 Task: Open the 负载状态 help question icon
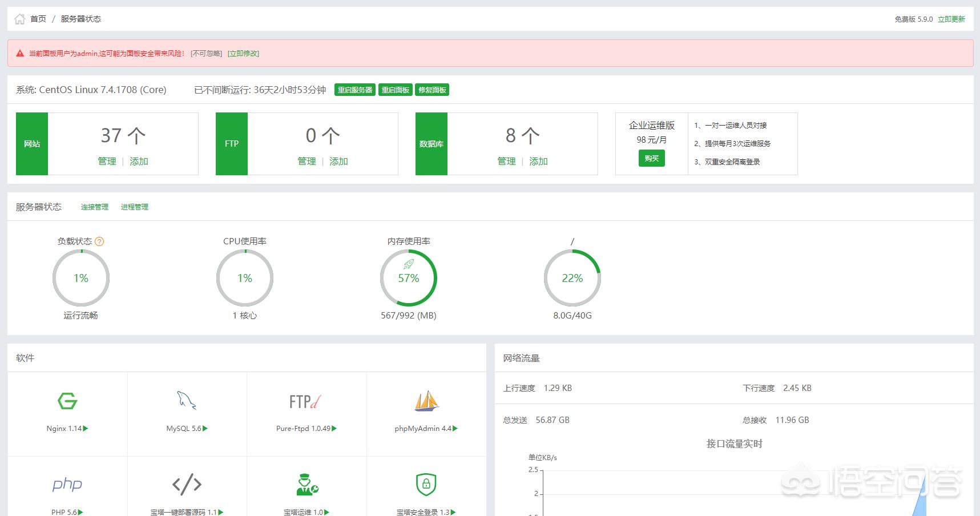click(x=99, y=241)
